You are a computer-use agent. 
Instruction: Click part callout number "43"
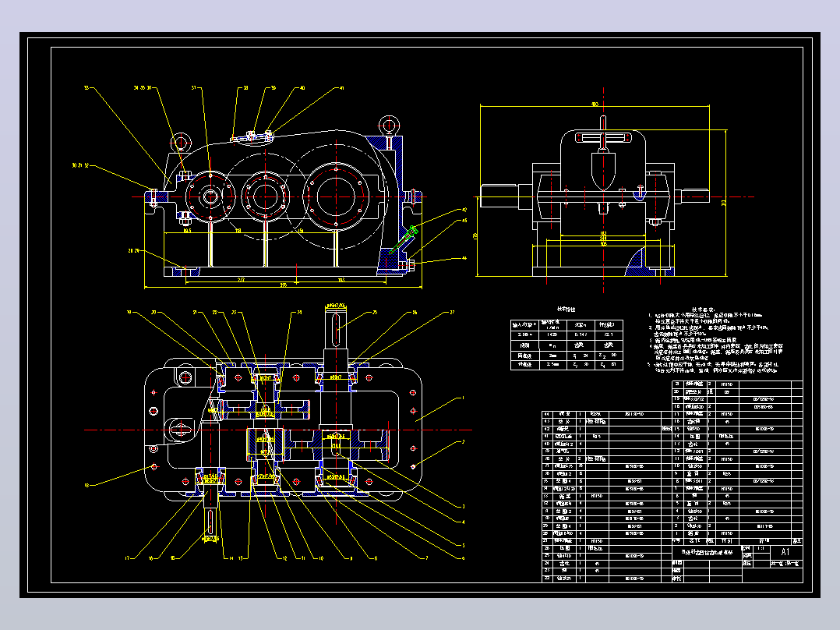464,221
